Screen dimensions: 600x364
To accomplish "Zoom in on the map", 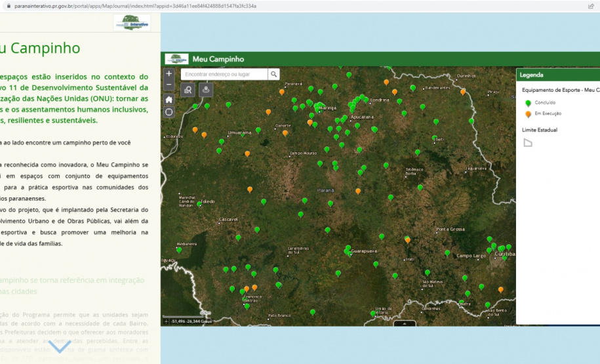I will tap(169, 74).
